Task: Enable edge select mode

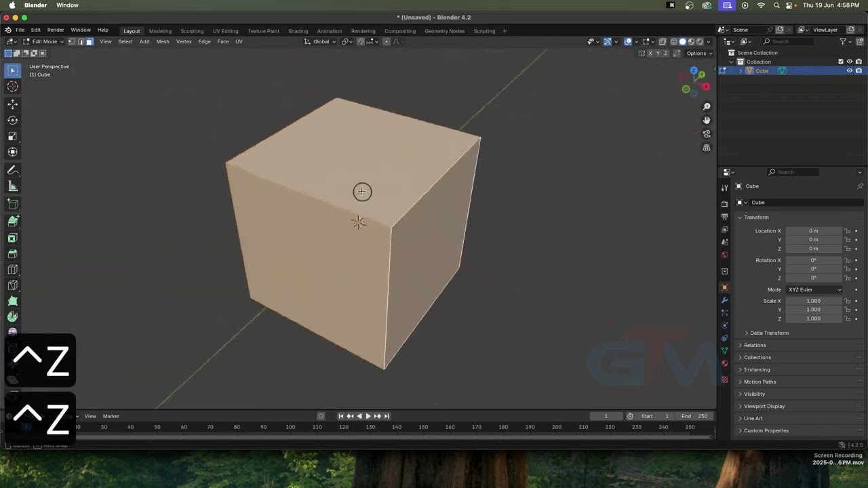Action: point(81,41)
